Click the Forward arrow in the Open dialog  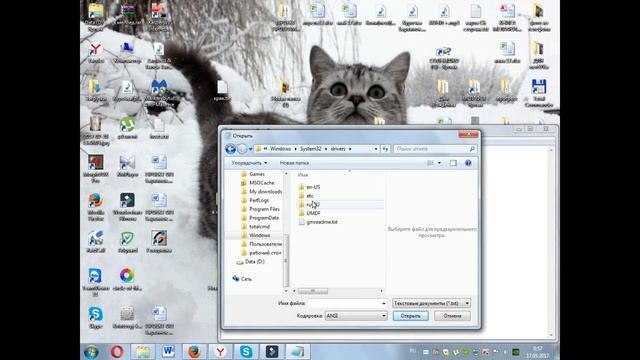tap(242, 149)
